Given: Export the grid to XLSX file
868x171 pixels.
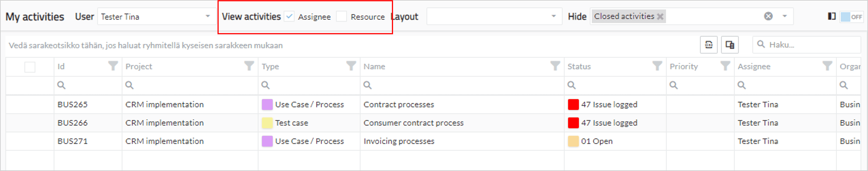Looking at the screenshot, I should 709,45.
